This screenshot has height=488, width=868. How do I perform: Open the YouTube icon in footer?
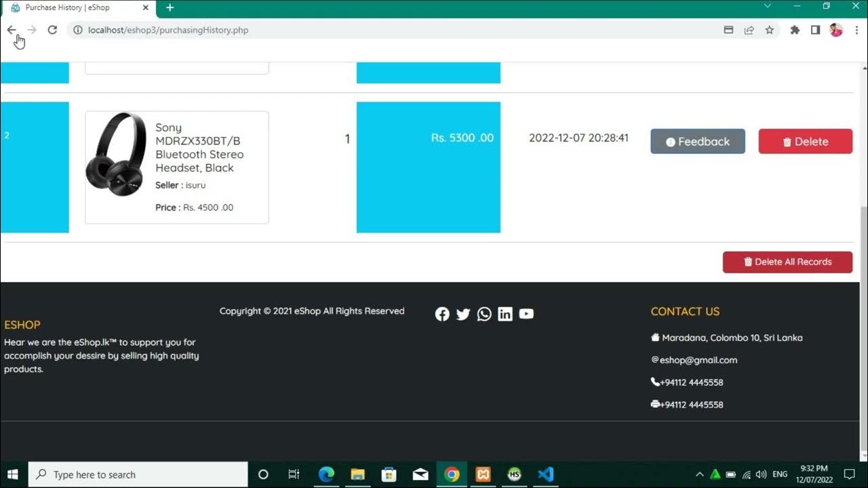526,314
